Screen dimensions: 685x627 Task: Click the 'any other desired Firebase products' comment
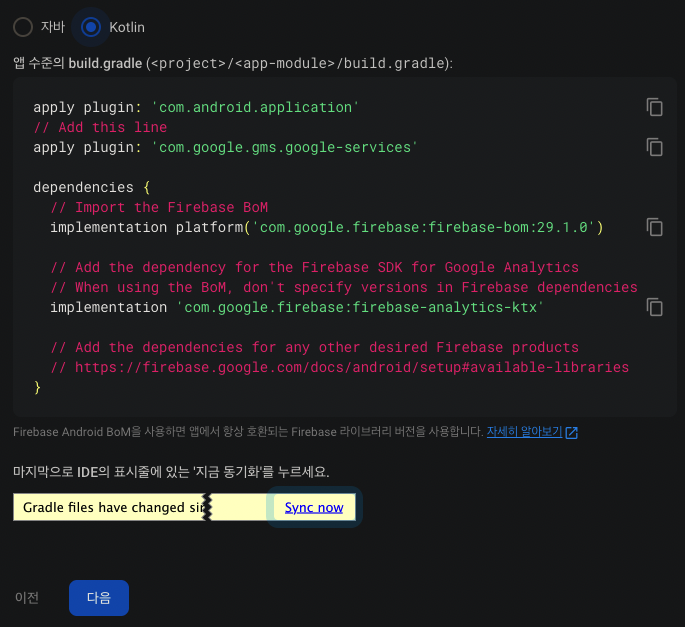315,347
